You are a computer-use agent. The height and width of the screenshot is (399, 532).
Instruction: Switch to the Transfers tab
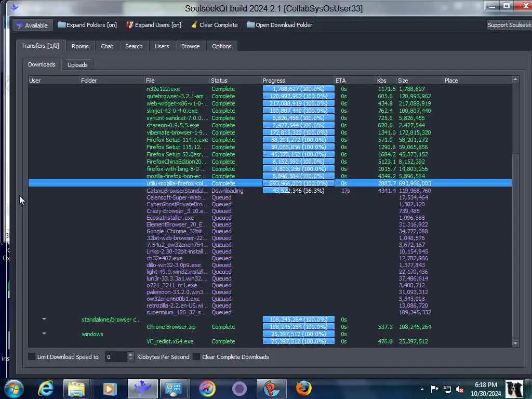pos(40,46)
